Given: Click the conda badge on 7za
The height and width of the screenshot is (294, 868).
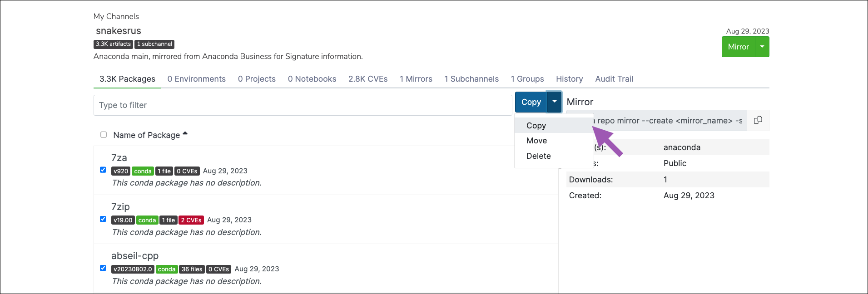Looking at the screenshot, I should (143, 171).
